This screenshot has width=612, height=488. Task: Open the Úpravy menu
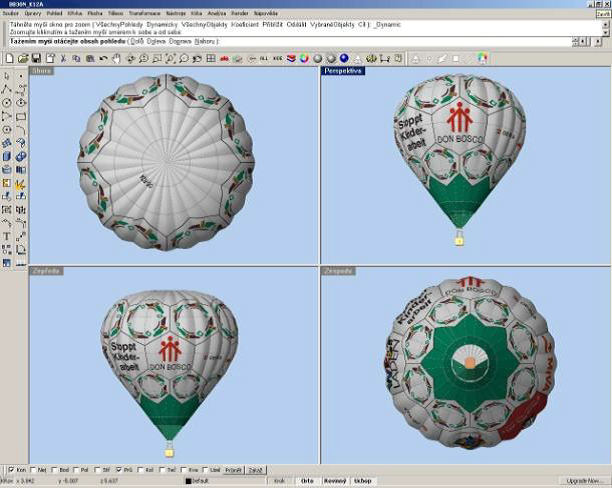(32, 13)
